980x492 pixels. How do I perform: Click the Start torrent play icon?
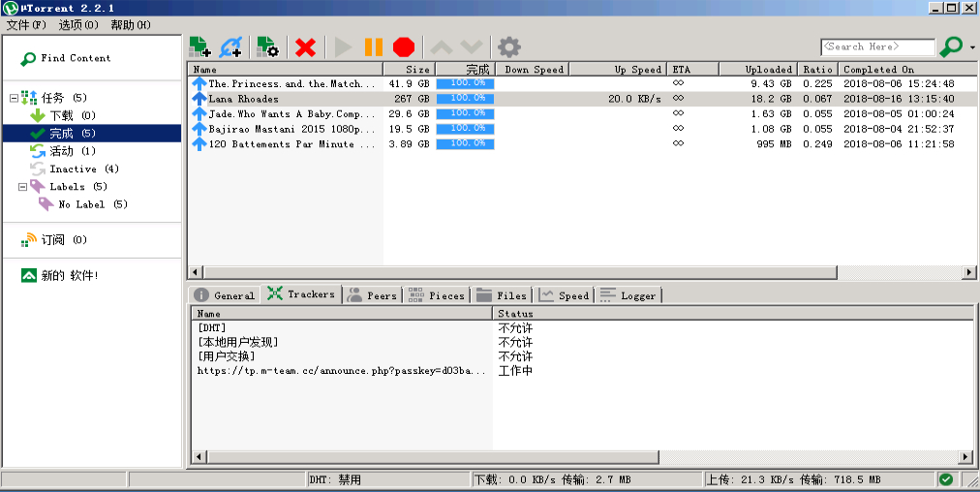click(x=343, y=47)
